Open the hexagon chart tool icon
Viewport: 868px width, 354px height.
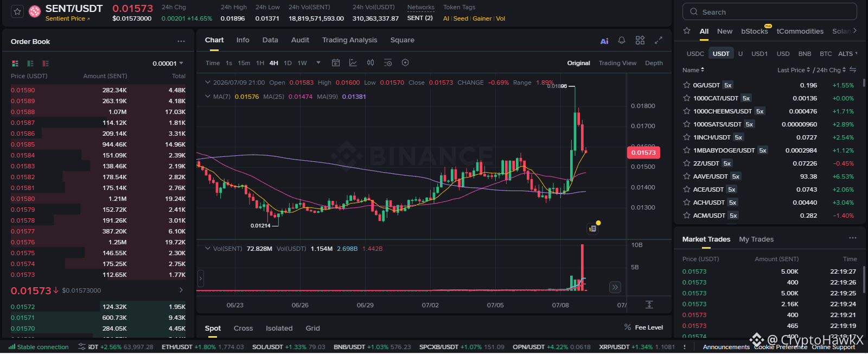point(405,63)
